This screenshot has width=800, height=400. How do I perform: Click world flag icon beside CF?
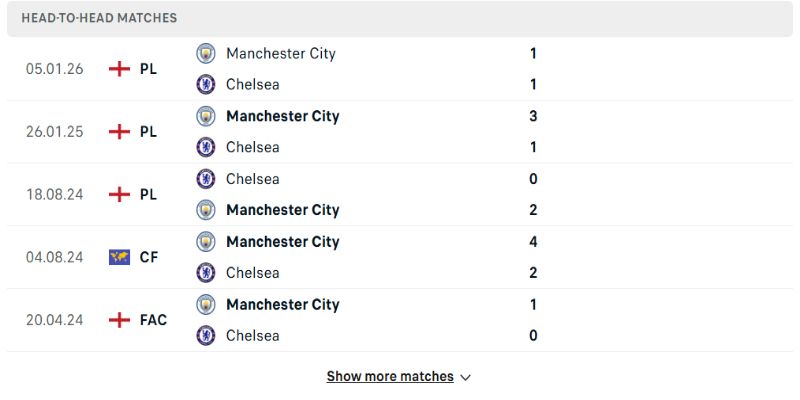click(x=120, y=257)
